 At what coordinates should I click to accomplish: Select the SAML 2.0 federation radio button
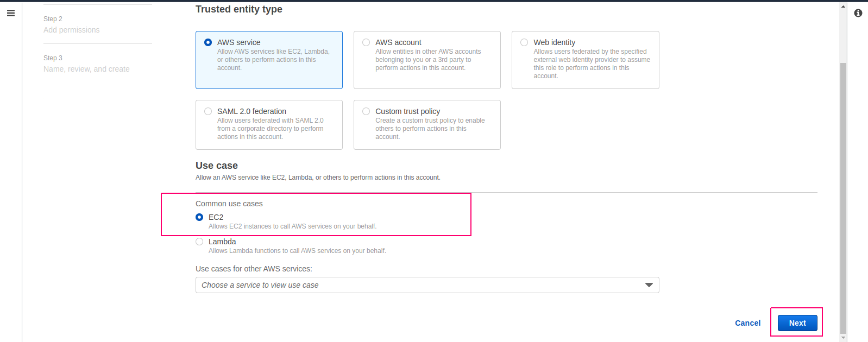(208, 111)
